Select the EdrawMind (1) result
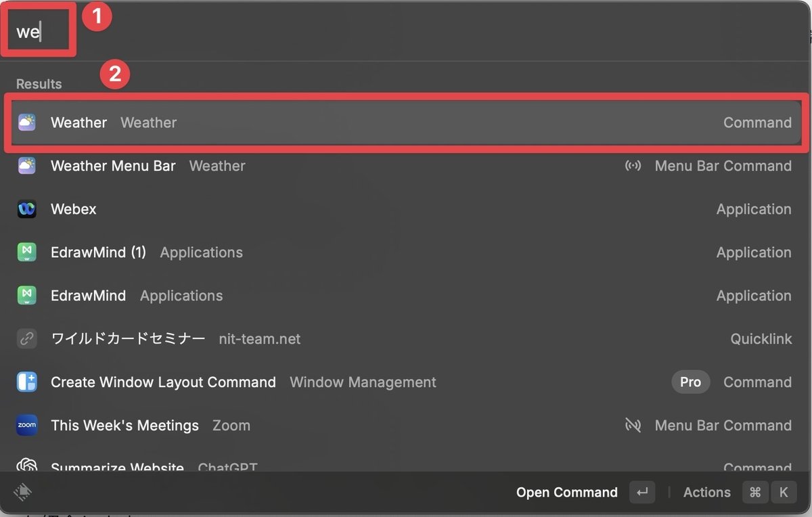812x517 pixels. click(405, 252)
